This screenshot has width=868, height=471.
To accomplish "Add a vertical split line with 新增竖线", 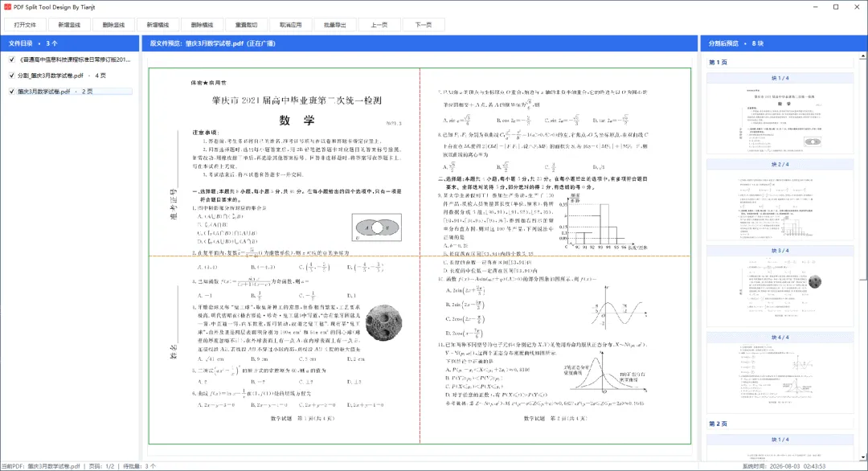I will 69,25.
